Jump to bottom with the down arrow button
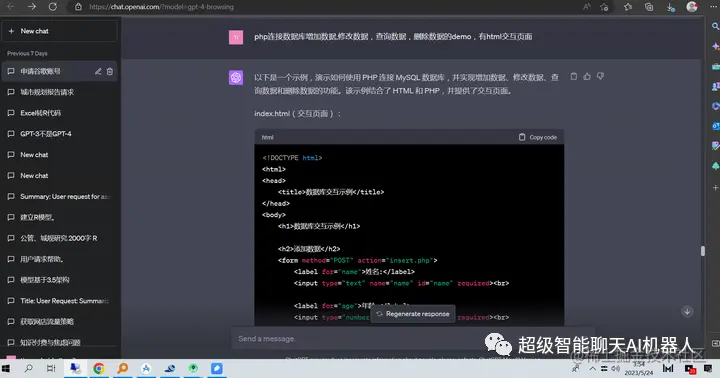This screenshot has width=720, height=378. pos(687,311)
